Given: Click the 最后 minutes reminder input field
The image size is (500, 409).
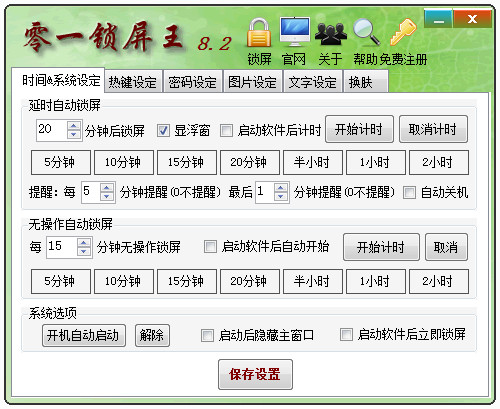Looking at the screenshot, I should 265,192.
